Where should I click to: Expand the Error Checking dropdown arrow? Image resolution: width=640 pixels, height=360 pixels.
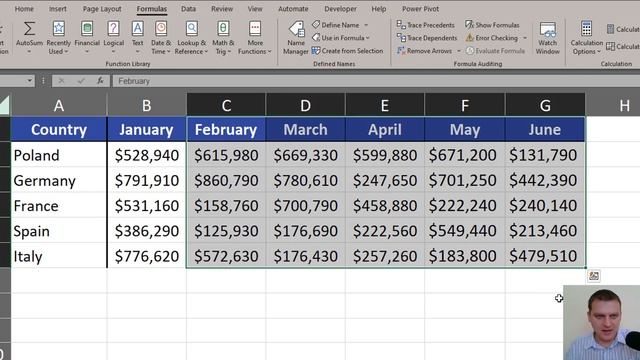point(525,38)
